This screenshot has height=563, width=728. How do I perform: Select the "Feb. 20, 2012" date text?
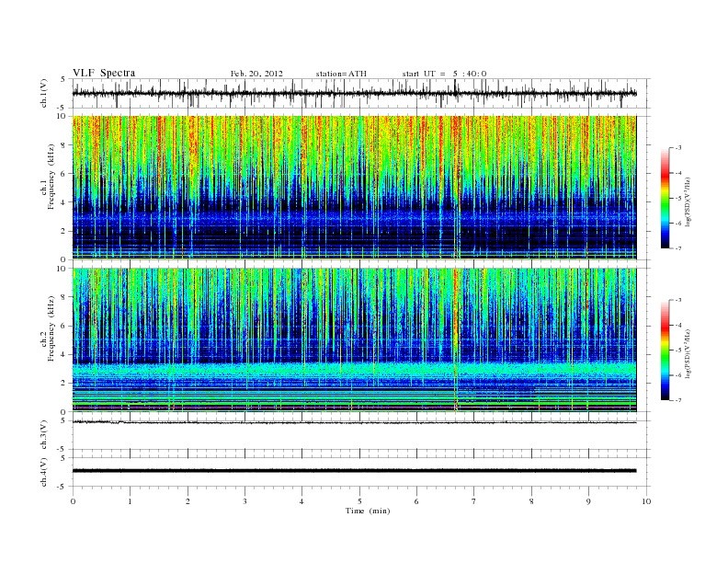point(256,74)
